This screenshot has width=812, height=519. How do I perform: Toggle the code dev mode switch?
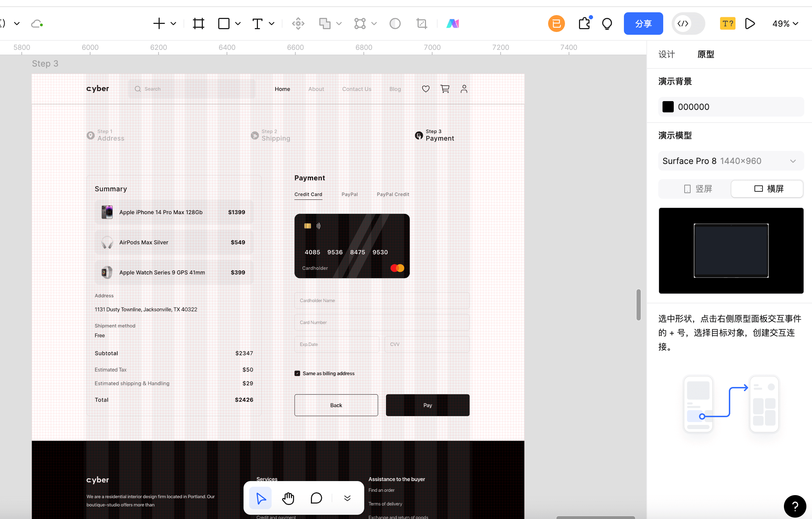[688, 24]
